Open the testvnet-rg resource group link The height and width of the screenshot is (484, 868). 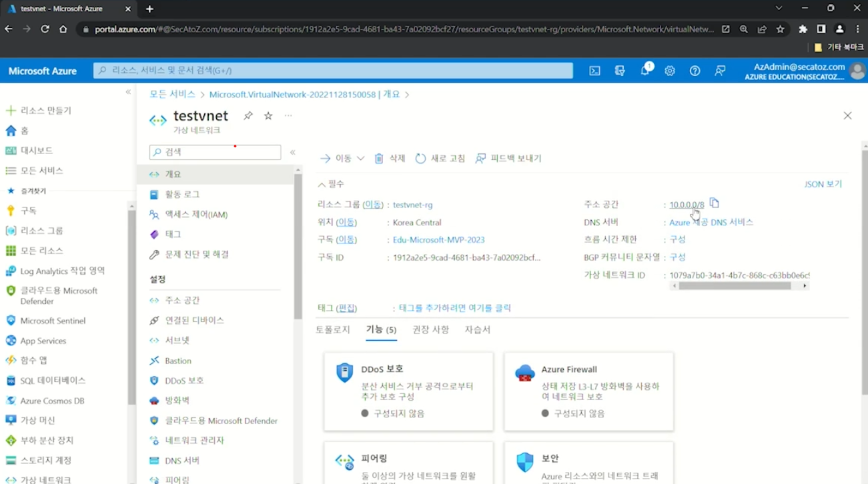point(413,205)
